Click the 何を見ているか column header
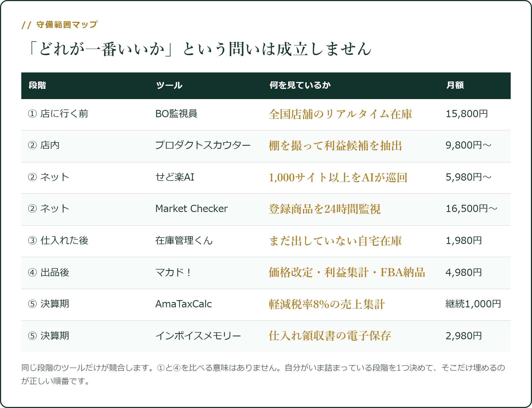The width and height of the screenshot is (532, 408). pos(300,85)
